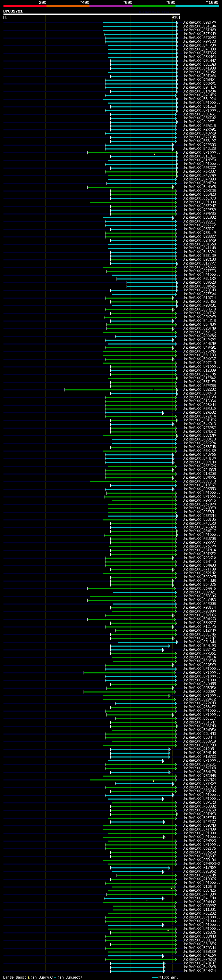Screen dimensions: 222x980
Task: Select label UniRef100_A7EF04
Action: point(199,294)
